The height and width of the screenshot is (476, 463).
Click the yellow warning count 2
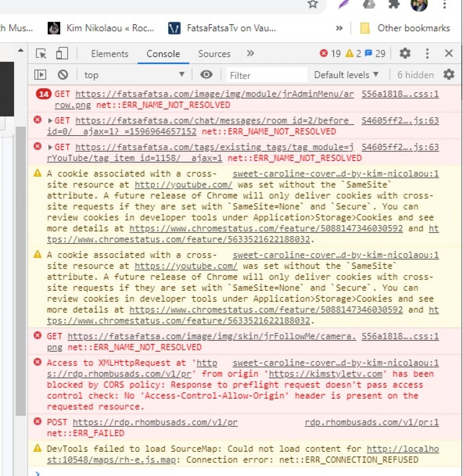[353, 54]
